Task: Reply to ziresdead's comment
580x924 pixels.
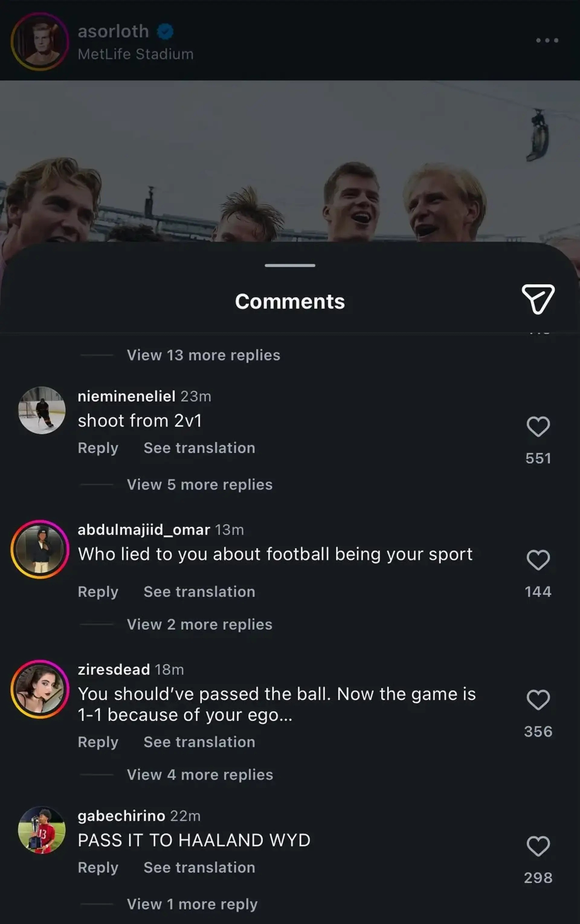Action: (98, 742)
